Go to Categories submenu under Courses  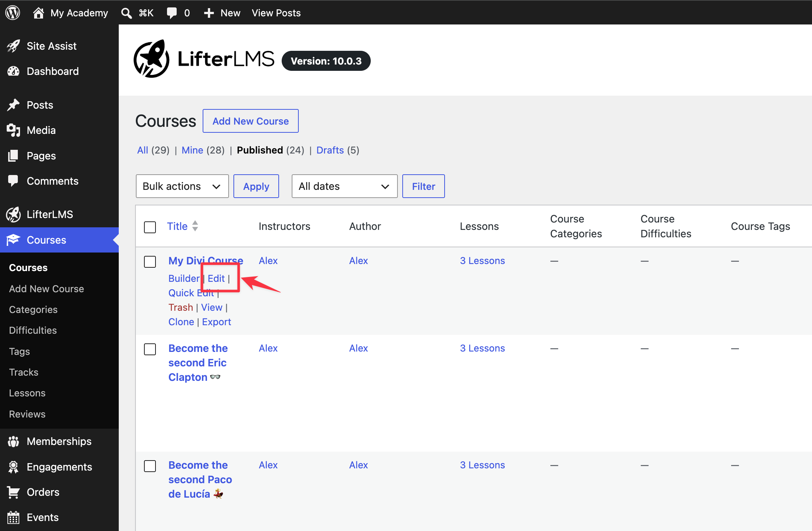coord(33,310)
